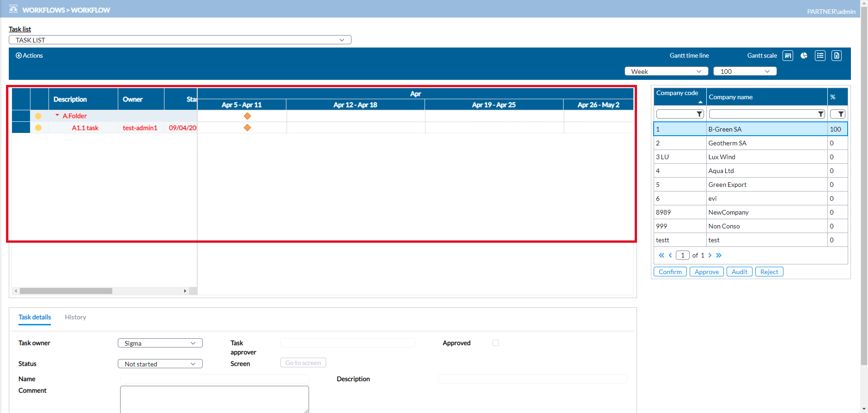This screenshot has width=868, height=413.
Task: Switch to list view icon
Action: [820, 56]
